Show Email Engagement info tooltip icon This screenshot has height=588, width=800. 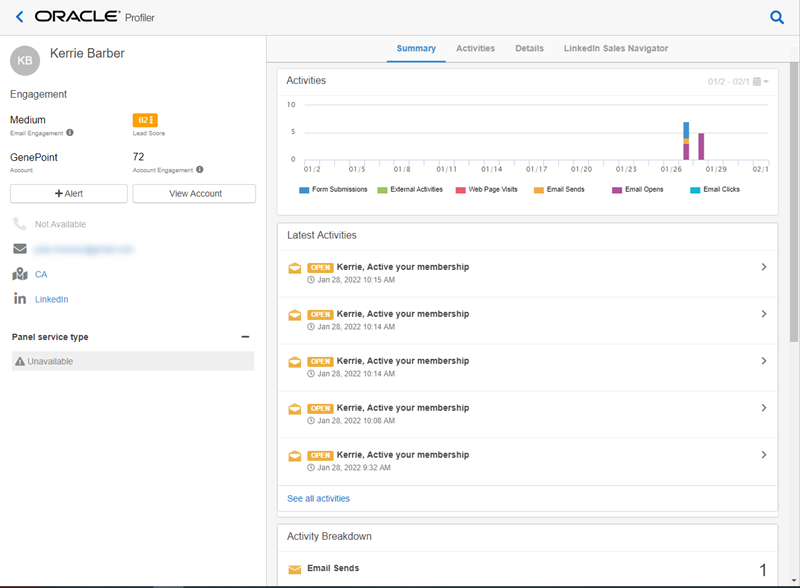70,133
